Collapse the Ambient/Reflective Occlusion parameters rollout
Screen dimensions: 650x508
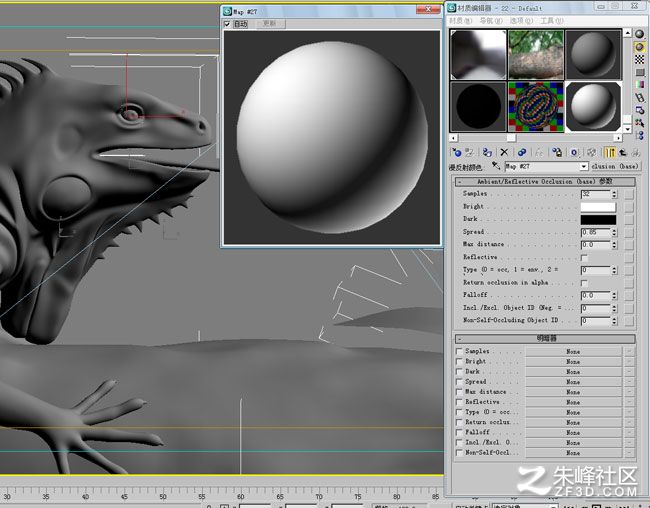545,182
